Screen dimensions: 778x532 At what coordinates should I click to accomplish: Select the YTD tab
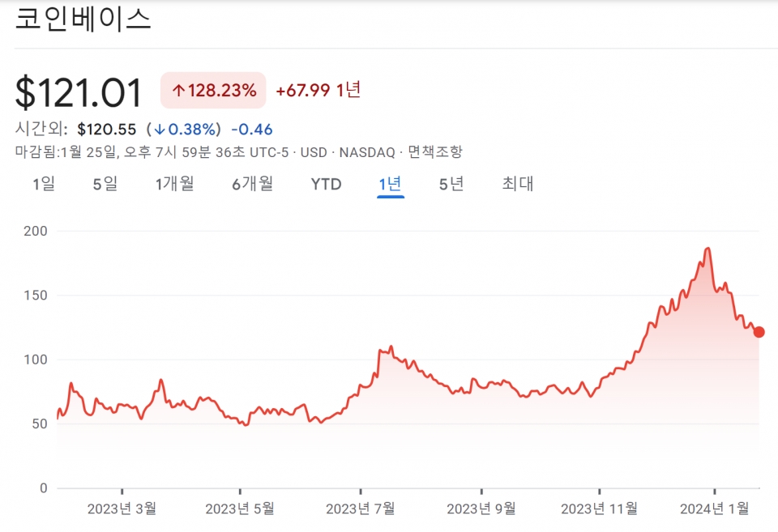(326, 185)
